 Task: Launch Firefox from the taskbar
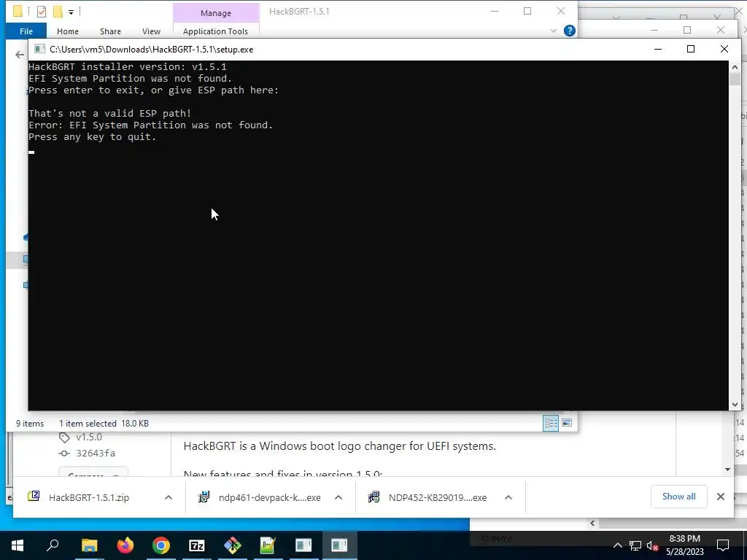pyautogui.click(x=125, y=545)
